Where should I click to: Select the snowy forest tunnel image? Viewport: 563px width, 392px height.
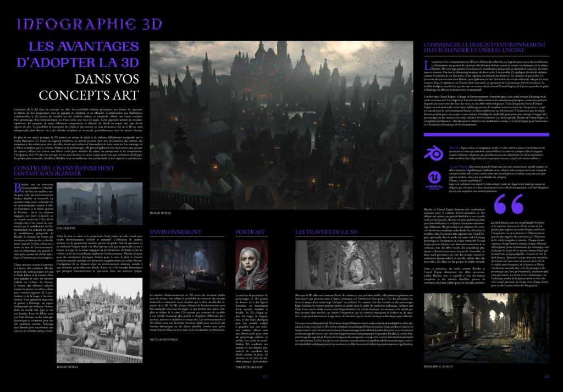(354, 265)
